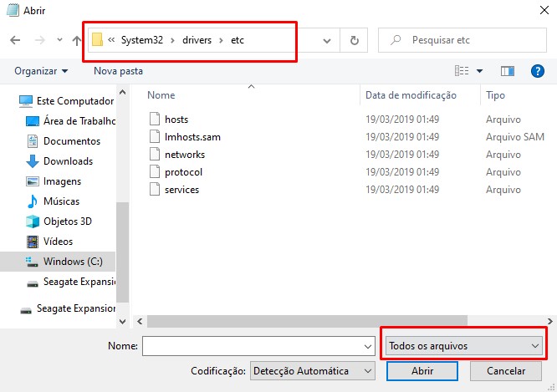Click sidebar scrollbar up arrow
Image resolution: width=557 pixels, height=392 pixels.
coord(123,92)
